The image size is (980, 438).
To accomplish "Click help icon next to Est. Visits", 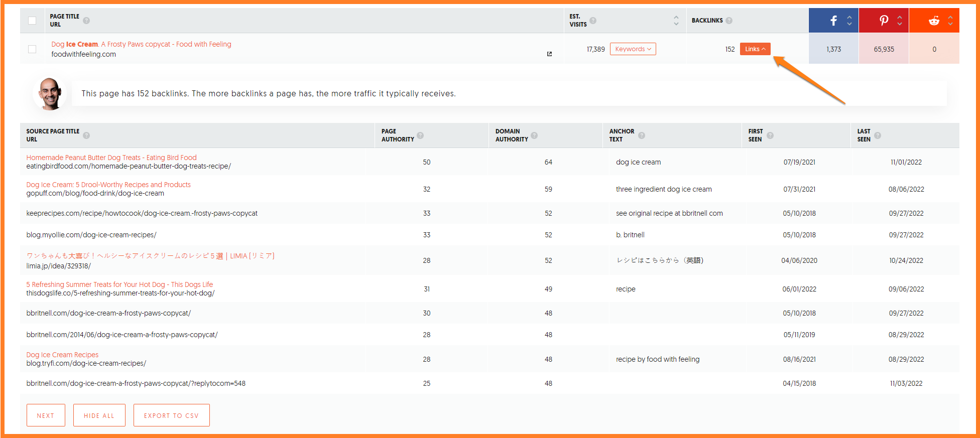I will coord(593,21).
